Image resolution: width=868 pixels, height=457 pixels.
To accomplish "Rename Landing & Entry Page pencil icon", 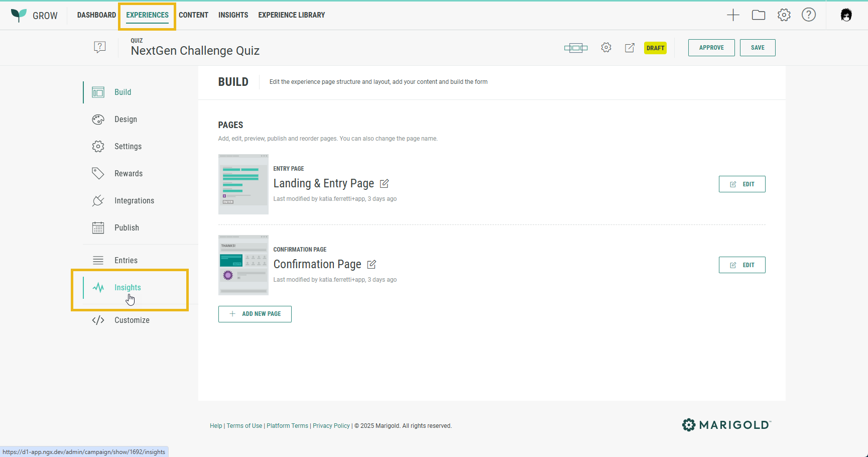I will (x=385, y=184).
